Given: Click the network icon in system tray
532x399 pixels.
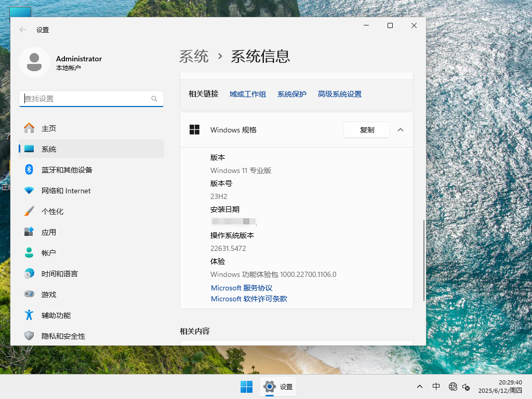Looking at the screenshot, I should (x=453, y=387).
